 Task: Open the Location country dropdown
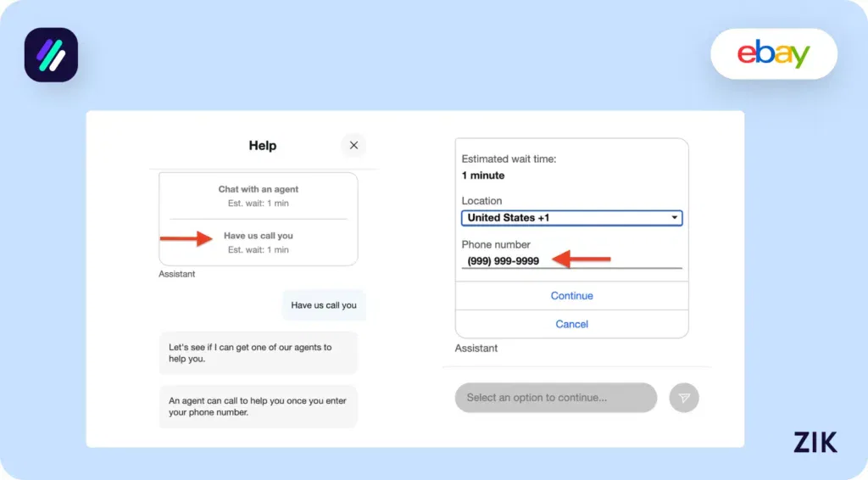click(x=571, y=218)
